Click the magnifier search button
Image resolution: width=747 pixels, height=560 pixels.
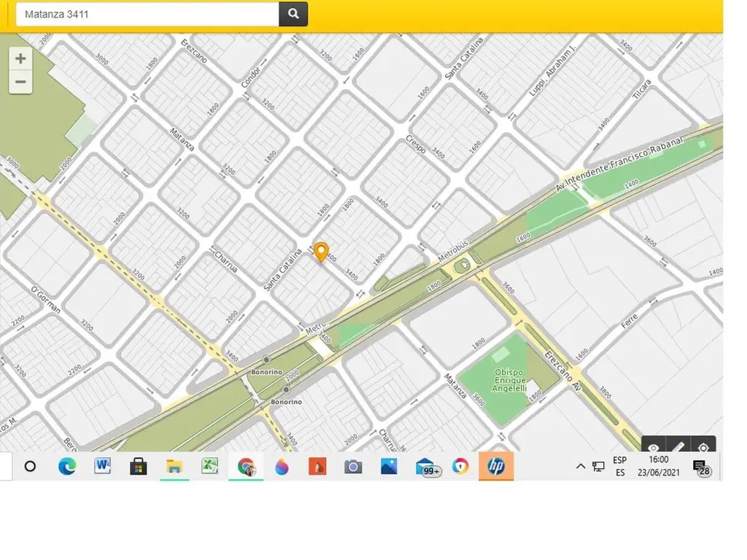click(x=293, y=14)
